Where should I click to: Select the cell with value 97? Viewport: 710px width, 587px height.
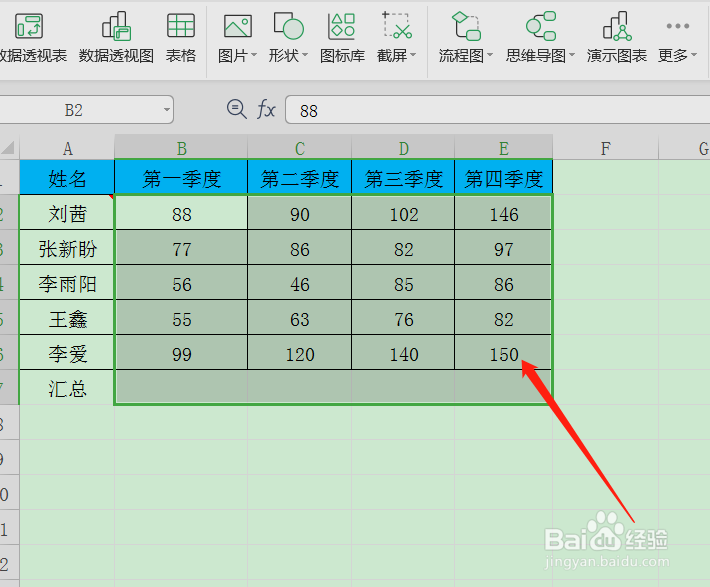[504, 248]
